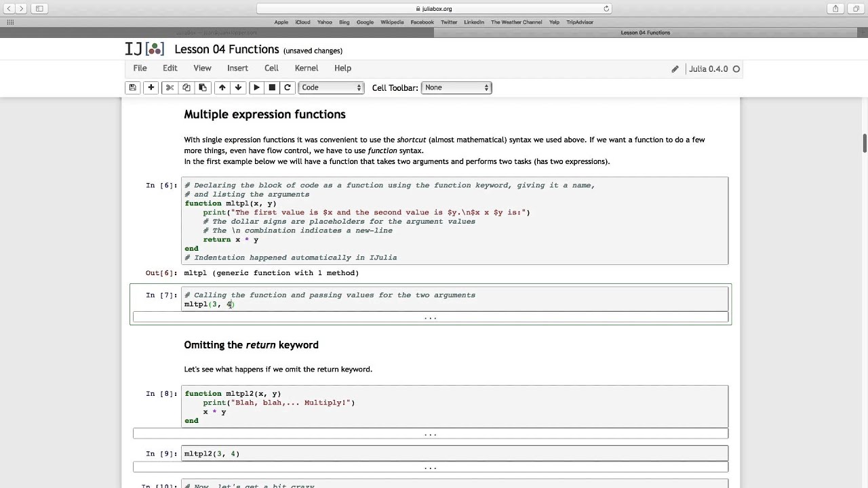Image resolution: width=868 pixels, height=488 pixels.
Task: Click the IJulia logo
Action: pyautogui.click(x=144, y=49)
